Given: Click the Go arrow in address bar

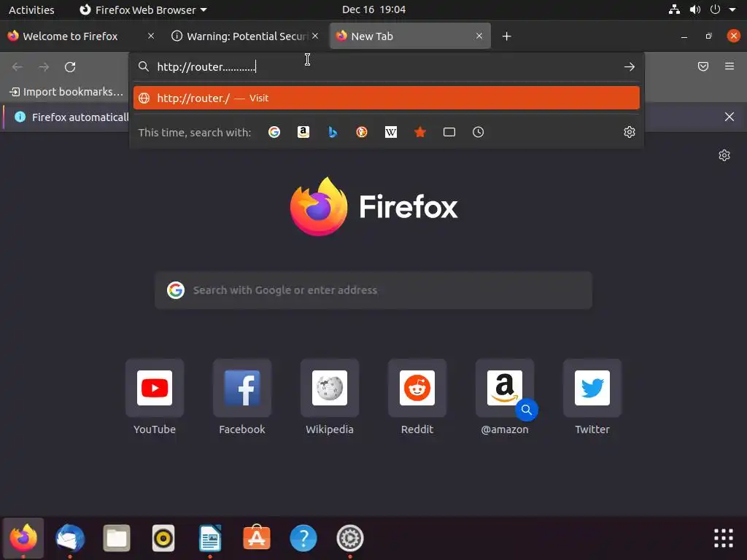Looking at the screenshot, I should click(630, 66).
